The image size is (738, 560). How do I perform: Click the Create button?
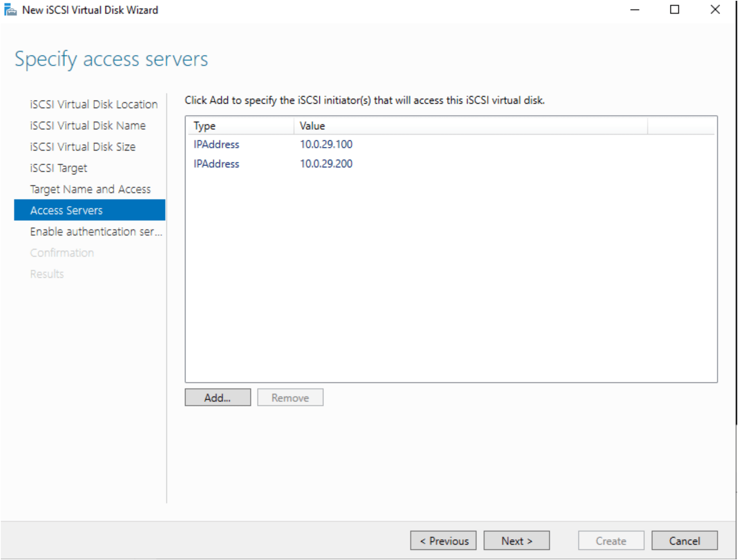pyautogui.click(x=611, y=540)
